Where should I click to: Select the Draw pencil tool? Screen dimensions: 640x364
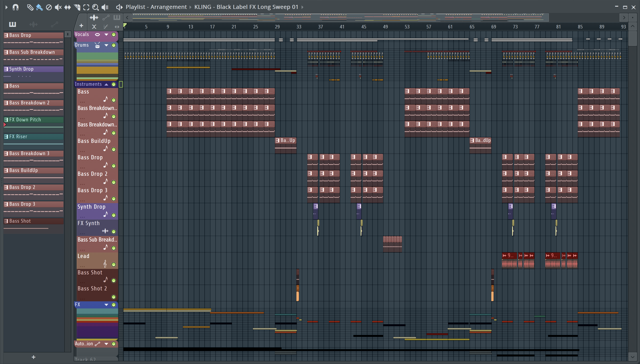coord(30,7)
